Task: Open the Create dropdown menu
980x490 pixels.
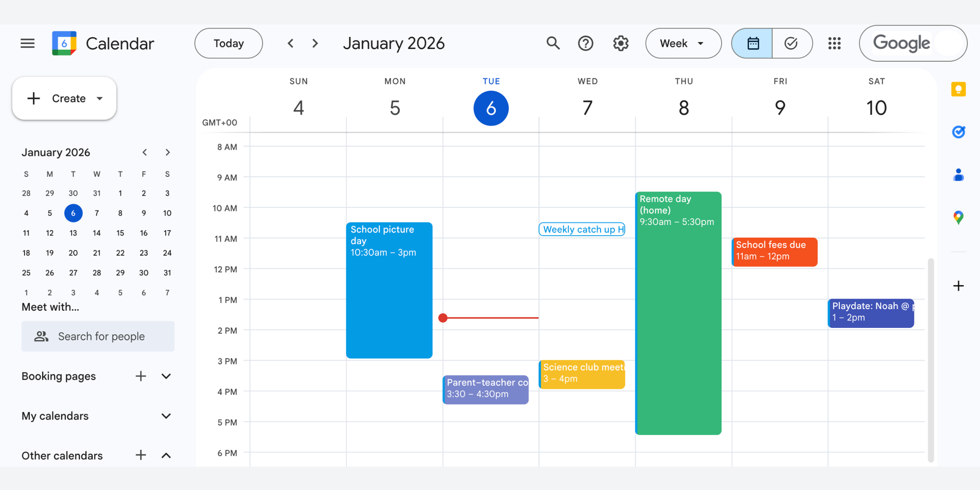Action: click(64, 98)
